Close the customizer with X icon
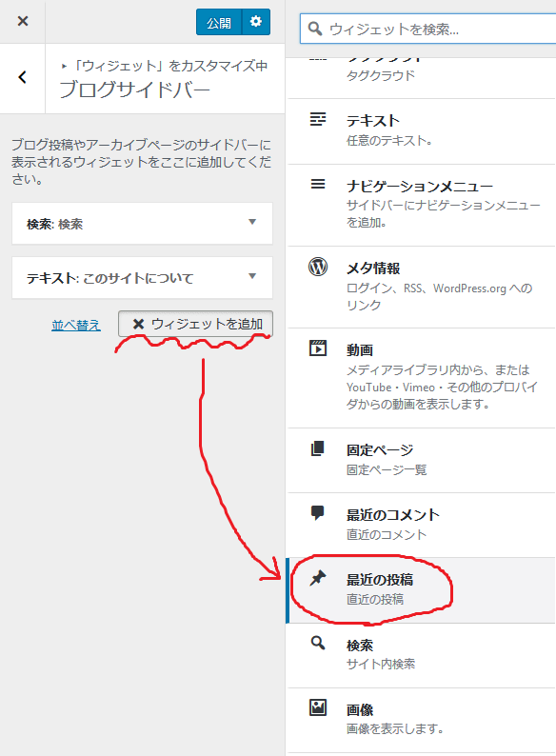This screenshot has width=556, height=756. [x=23, y=21]
